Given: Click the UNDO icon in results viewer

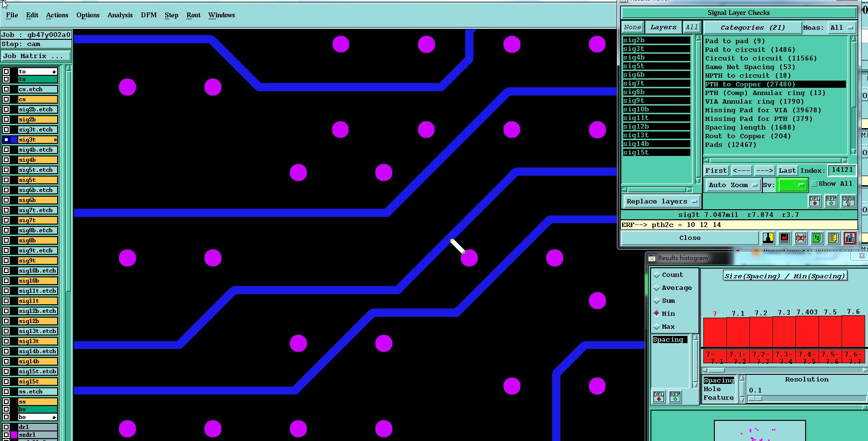Looking at the screenshot, I should coord(848,201).
